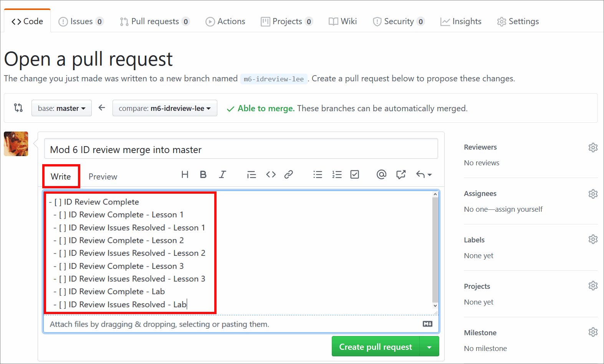
Task: Mention a user with @ icon
Action: point(381,175)
